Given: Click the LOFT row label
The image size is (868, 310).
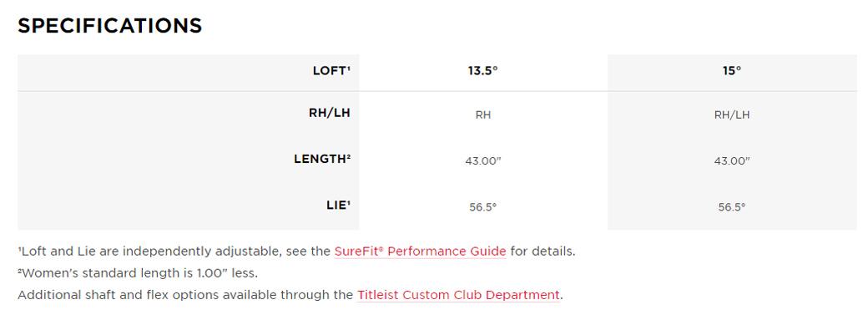Looking at the screenshot, I should [331, 72].
